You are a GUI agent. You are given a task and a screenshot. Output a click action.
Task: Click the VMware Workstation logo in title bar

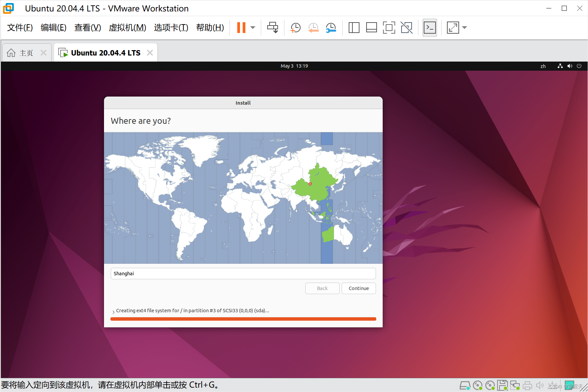pos(8,8)
